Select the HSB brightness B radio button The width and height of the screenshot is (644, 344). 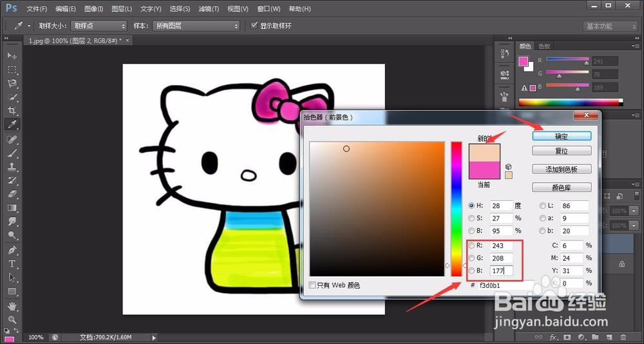471,231
